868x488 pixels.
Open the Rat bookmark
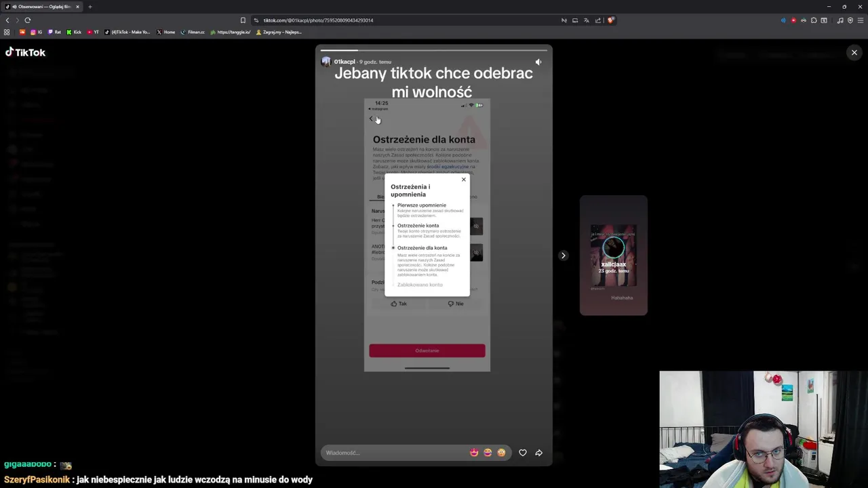coord(54,32)
